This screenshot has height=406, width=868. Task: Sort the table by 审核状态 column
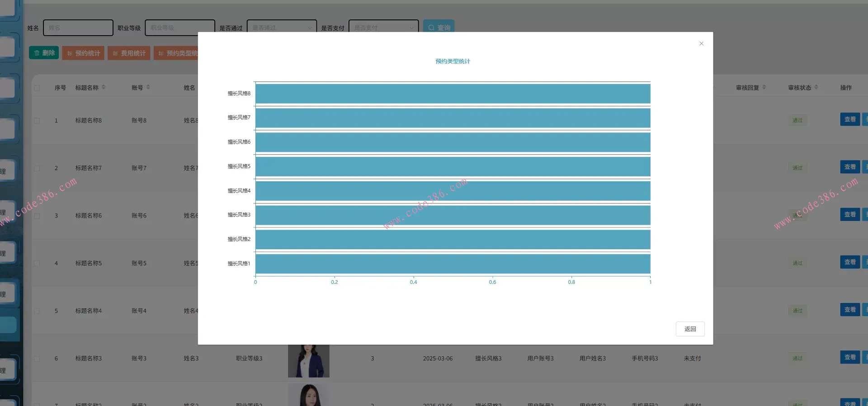click(x=816, y=87)
